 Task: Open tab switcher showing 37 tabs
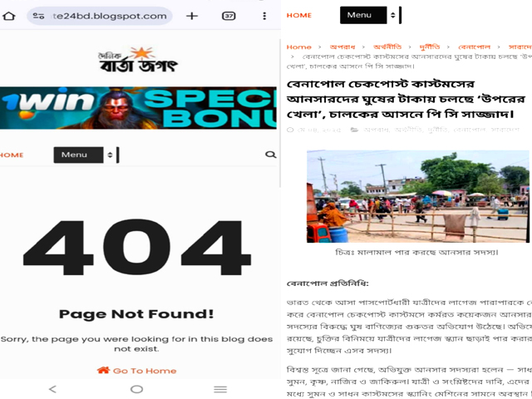click(229, 16)
